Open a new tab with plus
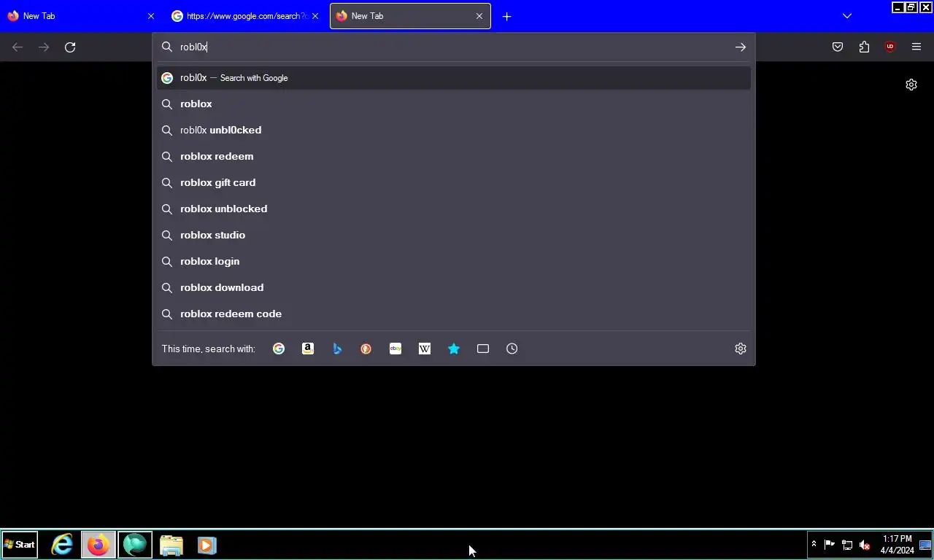 [507, 16]
